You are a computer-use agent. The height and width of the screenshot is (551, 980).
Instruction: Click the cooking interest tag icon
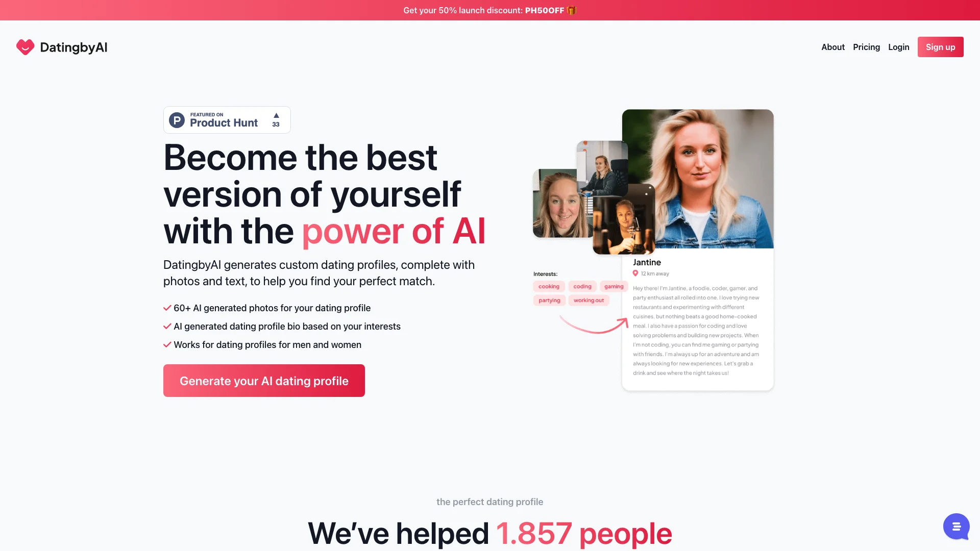[549, 286]
